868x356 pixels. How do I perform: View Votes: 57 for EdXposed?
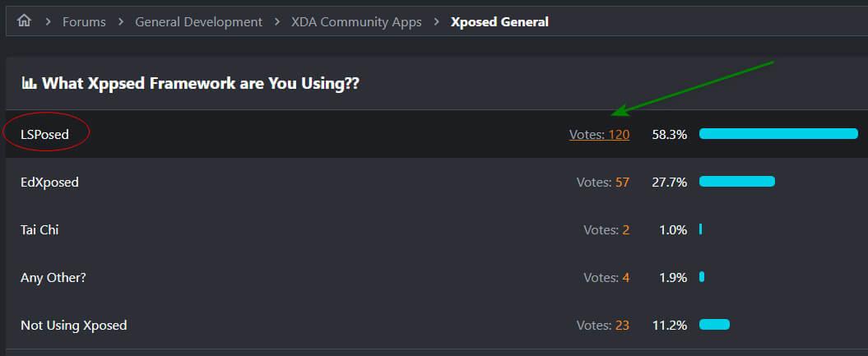tap(603, 182)
